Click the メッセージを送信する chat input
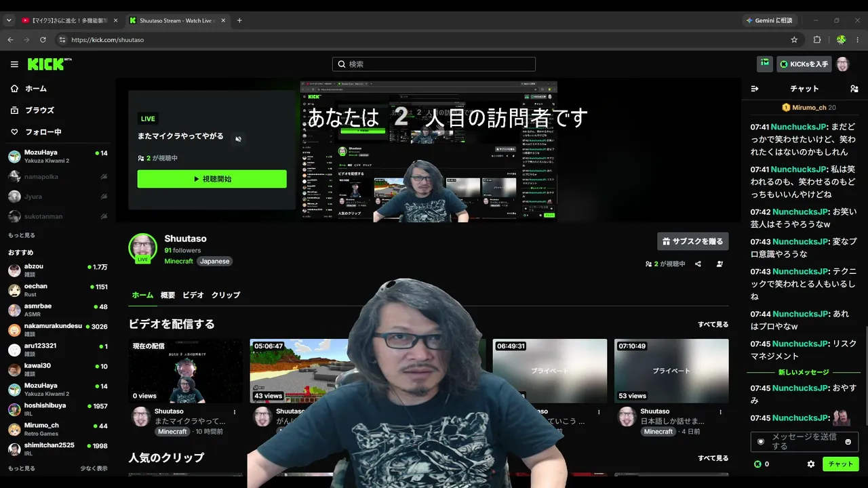This screenshot has width=868, height=488. 804,442
